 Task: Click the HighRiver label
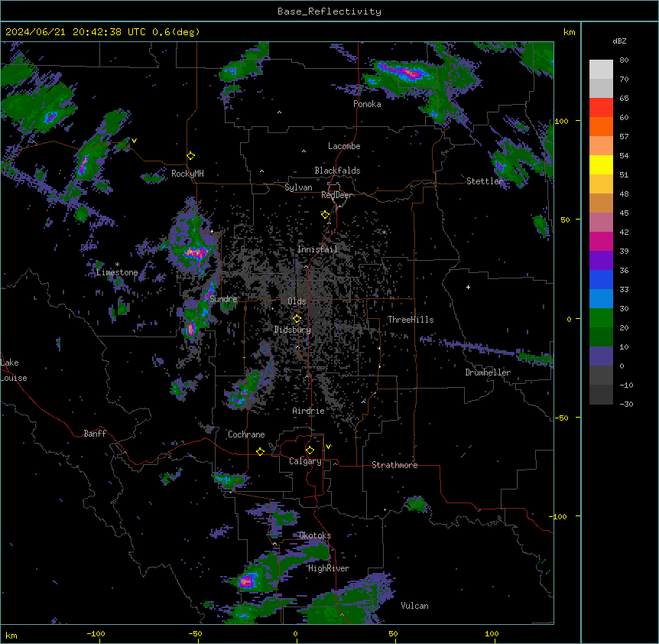[329, 568]
